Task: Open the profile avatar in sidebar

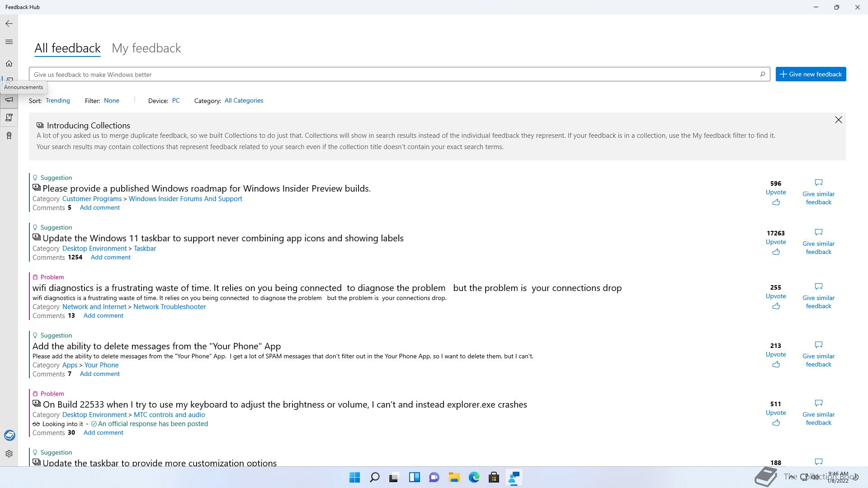Action: click(x=9, y=436)
